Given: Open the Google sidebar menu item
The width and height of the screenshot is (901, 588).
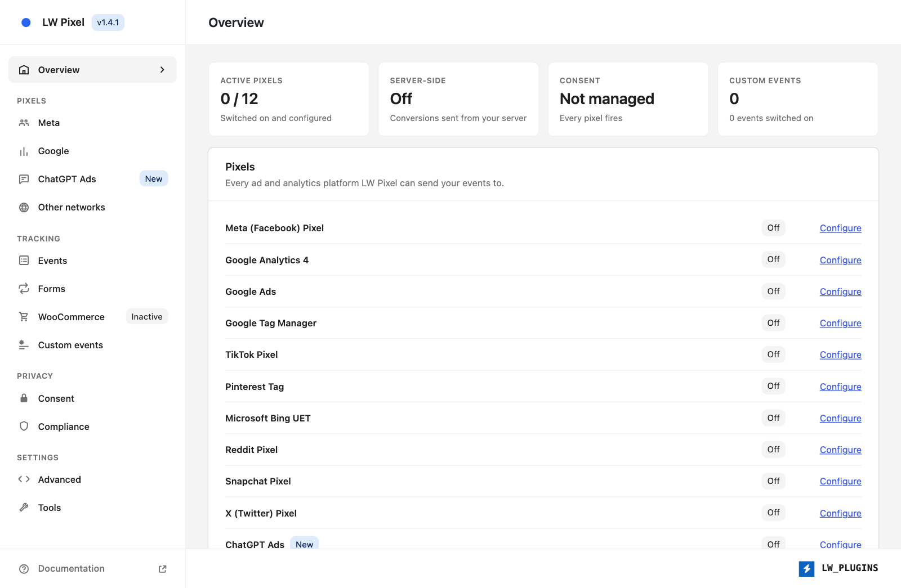Looking at the screenshot, I should [92, 151].
